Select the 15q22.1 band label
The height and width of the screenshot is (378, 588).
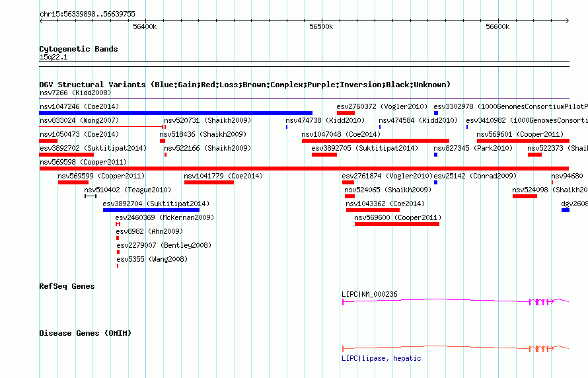click(x=54, y=57)
